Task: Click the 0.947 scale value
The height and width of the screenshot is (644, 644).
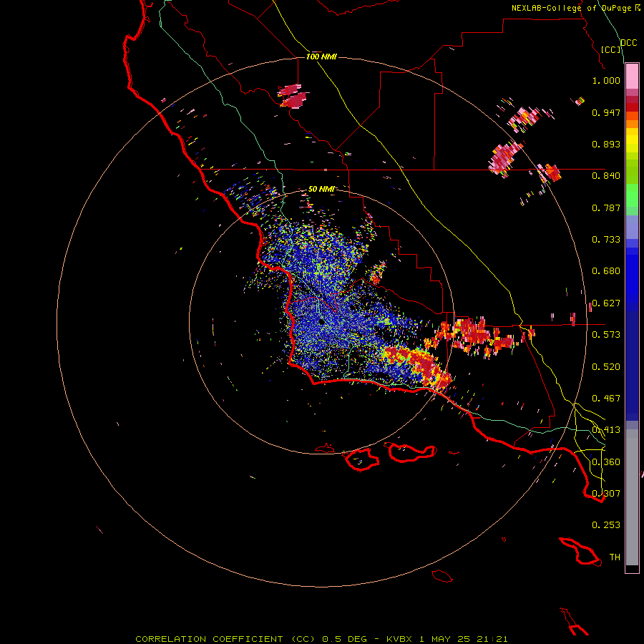Action: 606,112
